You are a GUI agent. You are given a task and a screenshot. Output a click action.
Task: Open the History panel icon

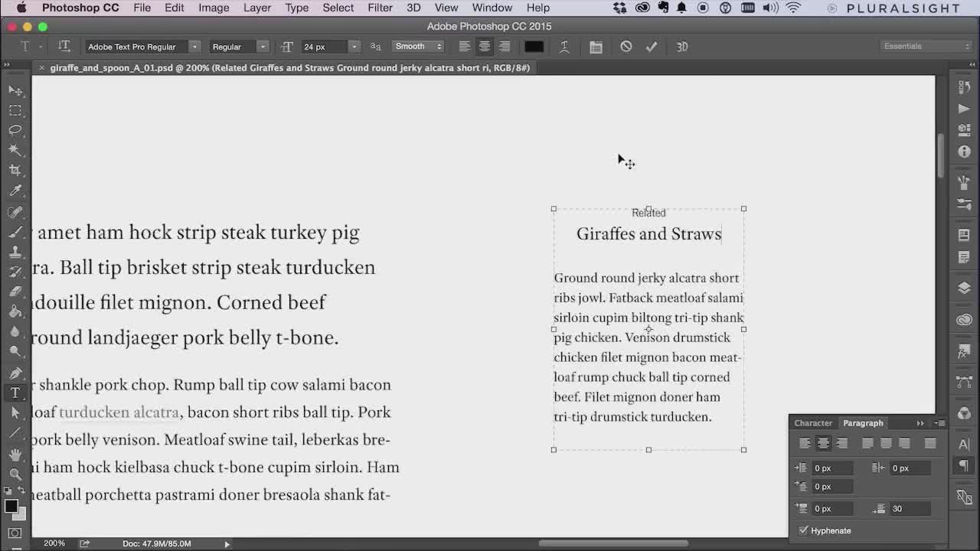coord(964,87)
